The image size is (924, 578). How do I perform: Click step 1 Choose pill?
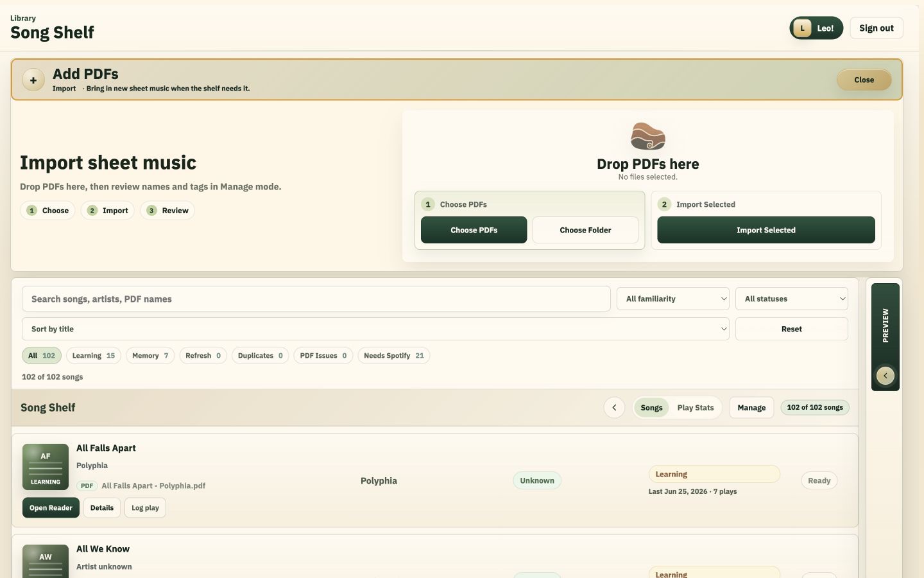[47, 211]
